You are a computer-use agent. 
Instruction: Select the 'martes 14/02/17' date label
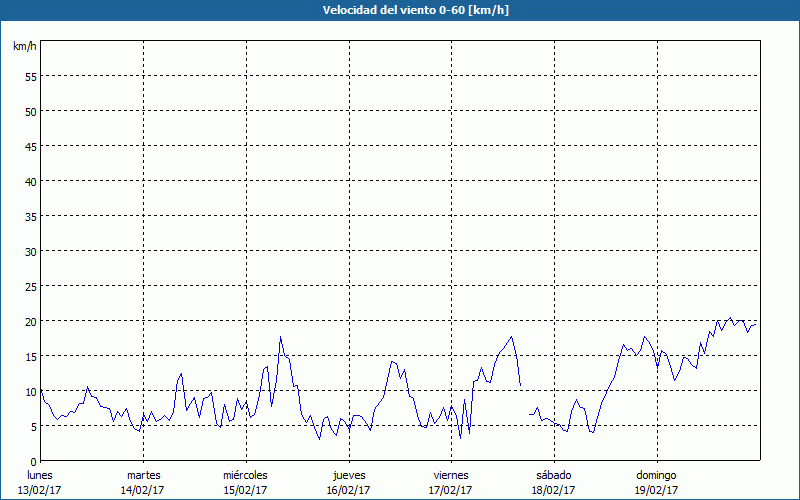[143, 482]
